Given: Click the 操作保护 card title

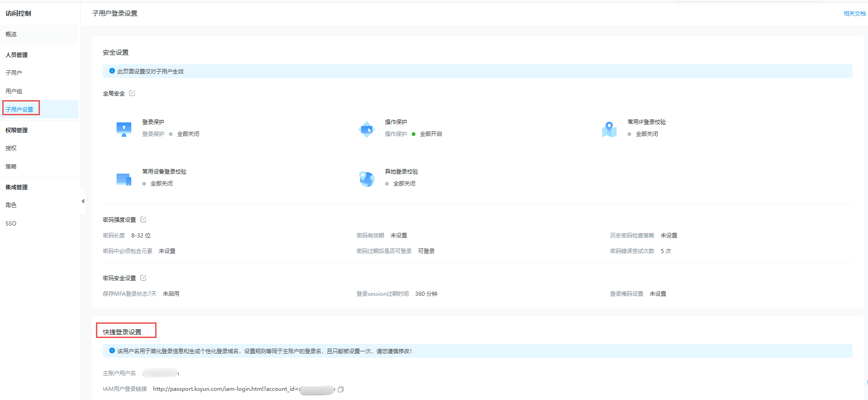Looking at the screenshot, I should click(x=396, y=122).
